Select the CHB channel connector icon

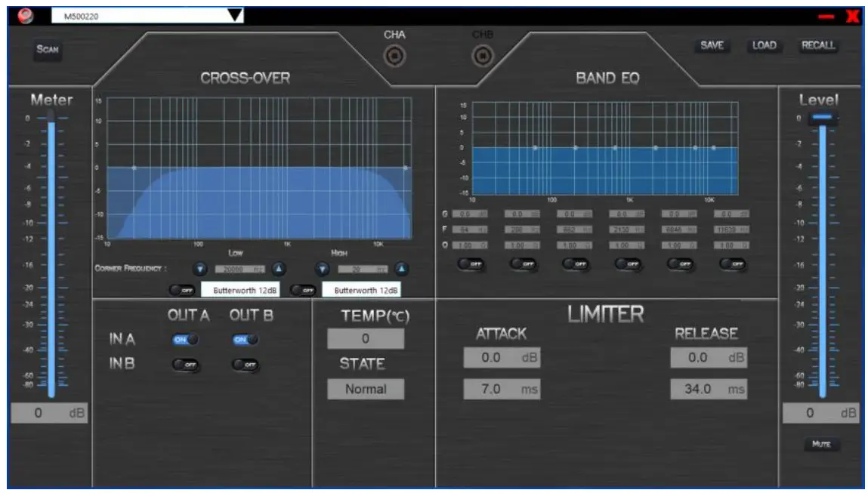point(483,56)
